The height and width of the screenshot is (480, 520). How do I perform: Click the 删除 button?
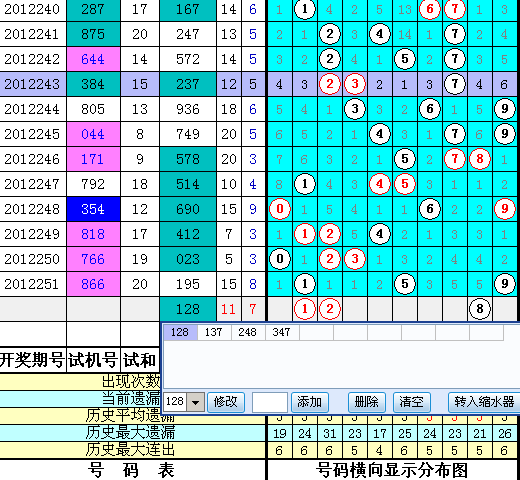[367, 402]
